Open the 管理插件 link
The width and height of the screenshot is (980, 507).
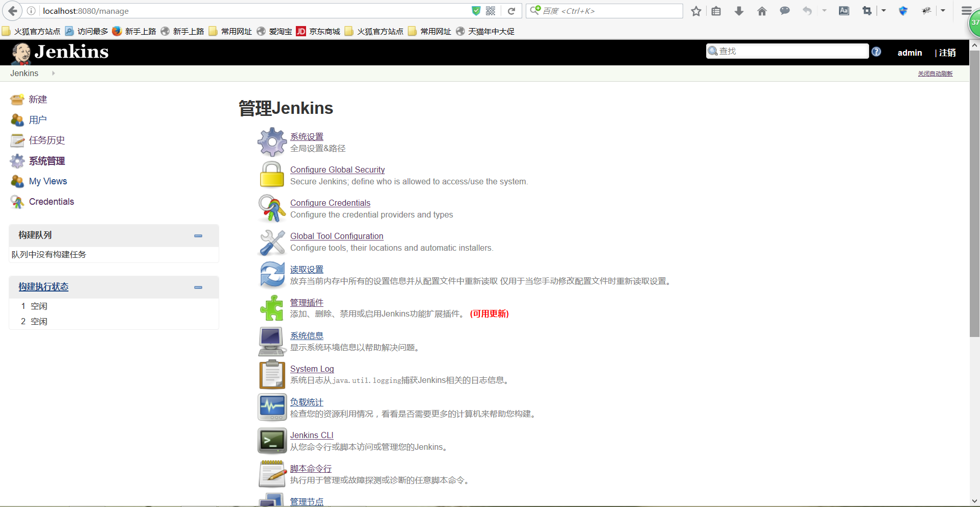[x=307, y=303]
